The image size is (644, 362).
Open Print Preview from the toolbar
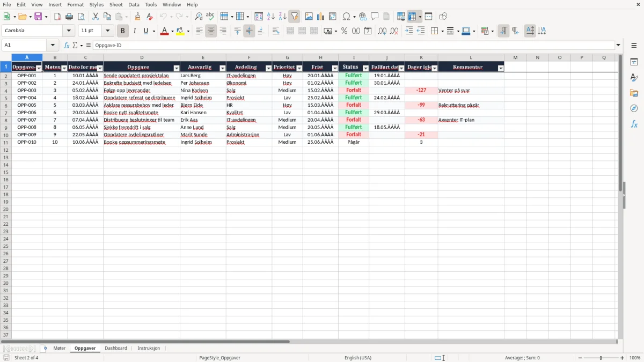point(80,17)
